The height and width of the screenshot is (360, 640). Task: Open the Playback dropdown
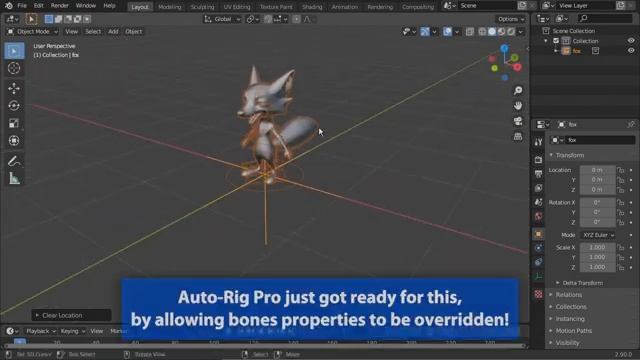(x=40, y=331)
